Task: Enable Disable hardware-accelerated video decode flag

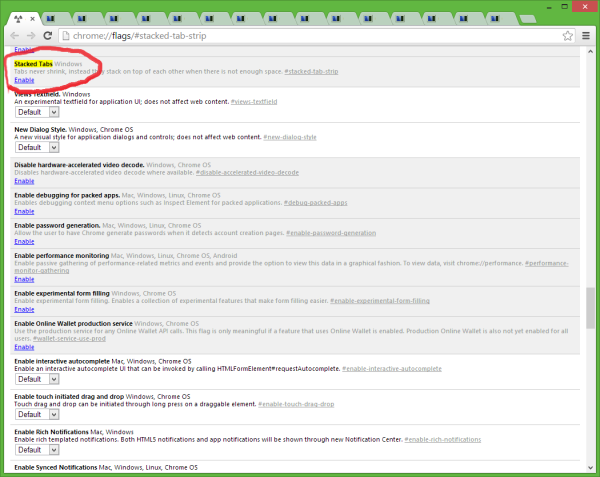Action: click(24, 181)
